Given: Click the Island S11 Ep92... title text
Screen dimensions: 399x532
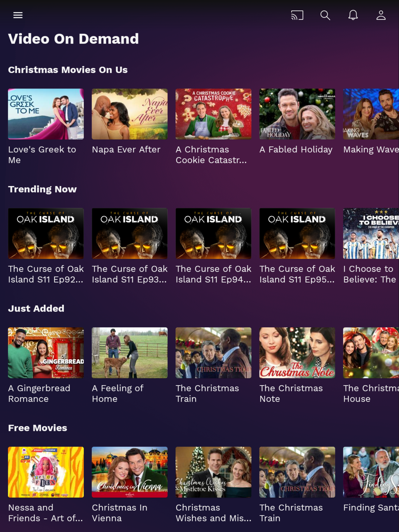Looking at the screenshot, I should click(46, 280).
